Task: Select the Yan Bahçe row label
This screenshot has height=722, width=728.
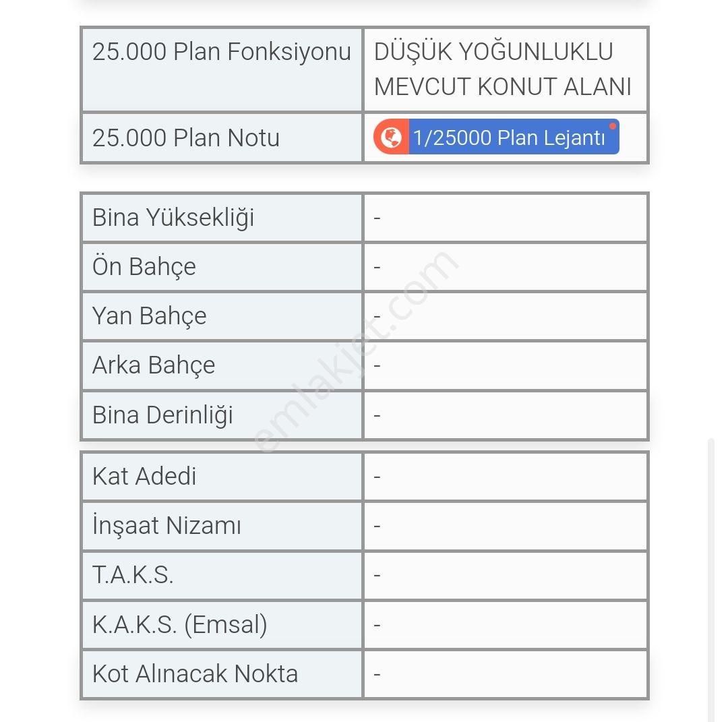Action: pos(149,317)
